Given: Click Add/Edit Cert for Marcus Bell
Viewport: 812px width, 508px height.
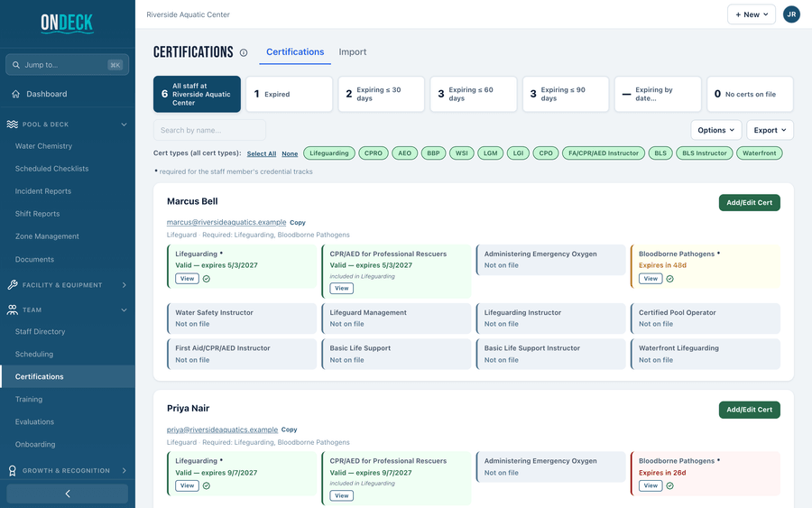Looking at the screenshot, I should click(x=750, y=202).
